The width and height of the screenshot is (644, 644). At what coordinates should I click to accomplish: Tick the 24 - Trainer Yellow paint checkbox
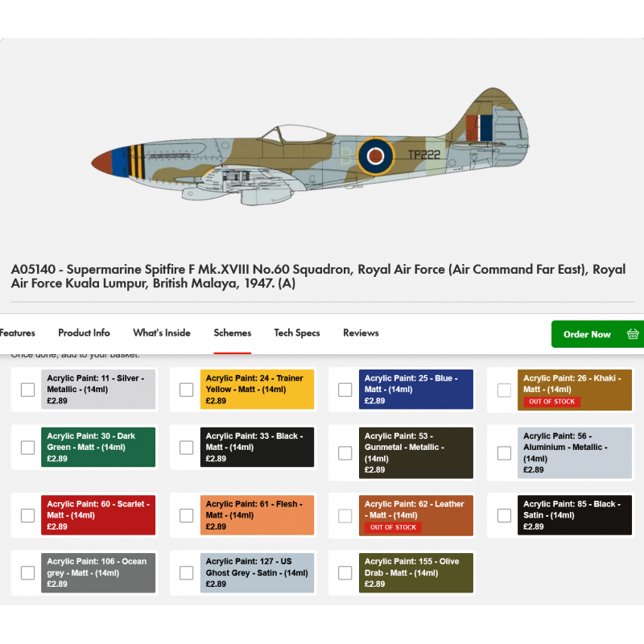tap(187, 390)
